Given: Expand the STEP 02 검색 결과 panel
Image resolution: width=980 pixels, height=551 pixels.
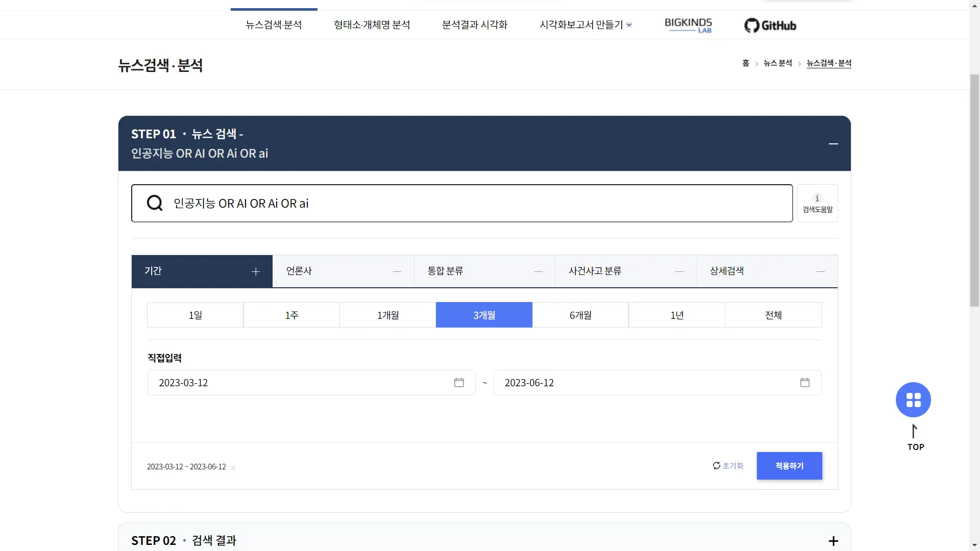Looking at the screenshot, I should (x=833, y=541).
